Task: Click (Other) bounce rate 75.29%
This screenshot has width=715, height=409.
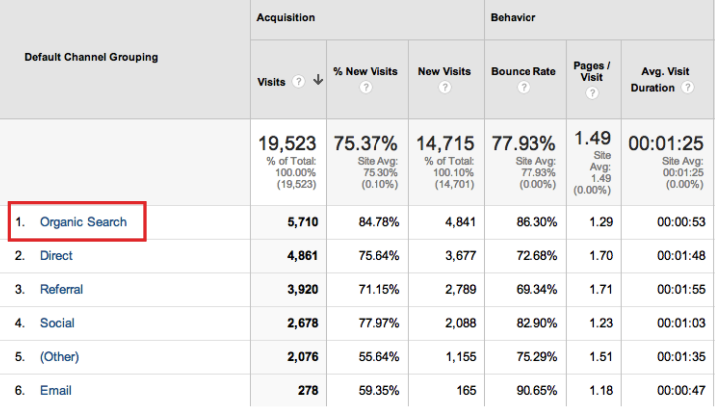Action: [537, 357]
